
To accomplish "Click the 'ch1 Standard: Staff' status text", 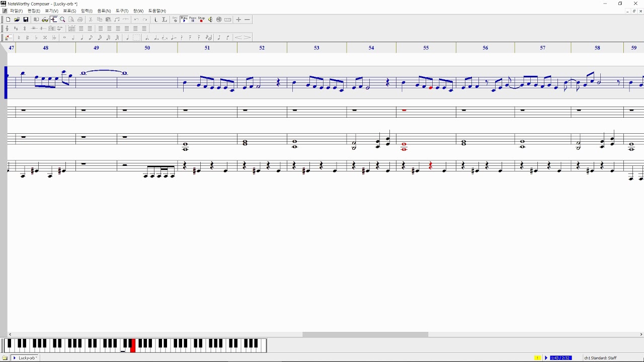I will (x=600, y=358).
